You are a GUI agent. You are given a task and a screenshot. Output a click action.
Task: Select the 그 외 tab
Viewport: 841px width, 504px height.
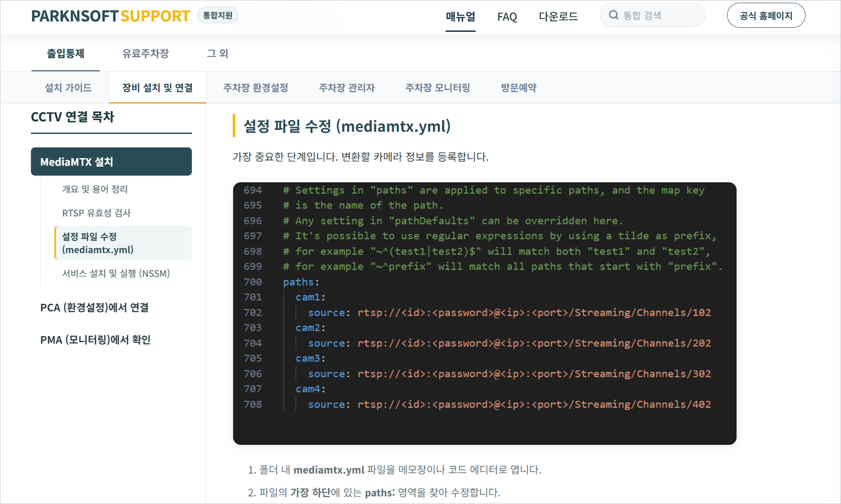217,54
